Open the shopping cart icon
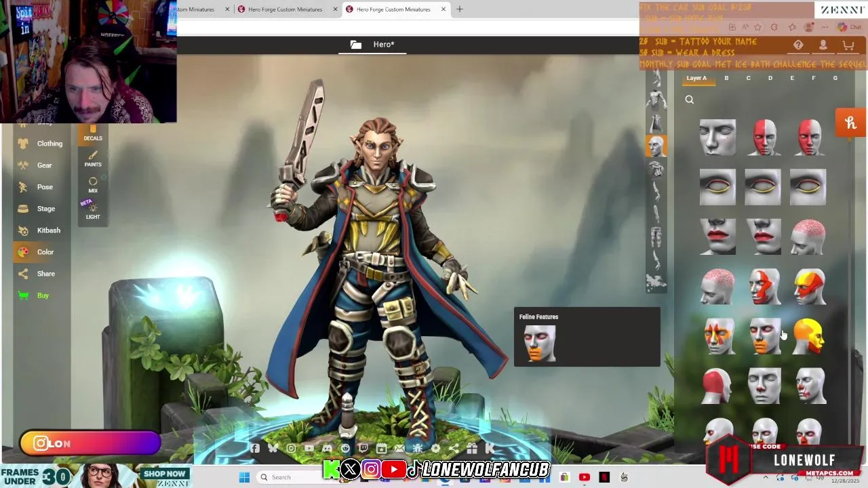 pyautogui.click(x=848, y=45)
